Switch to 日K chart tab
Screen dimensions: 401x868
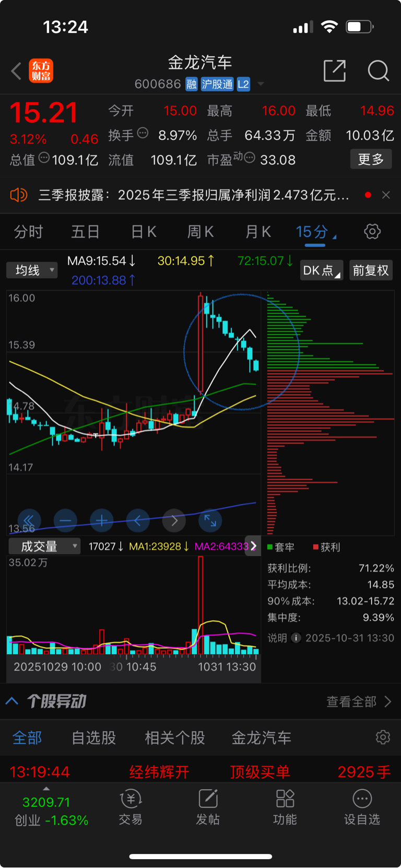click(x=144, y=231)
